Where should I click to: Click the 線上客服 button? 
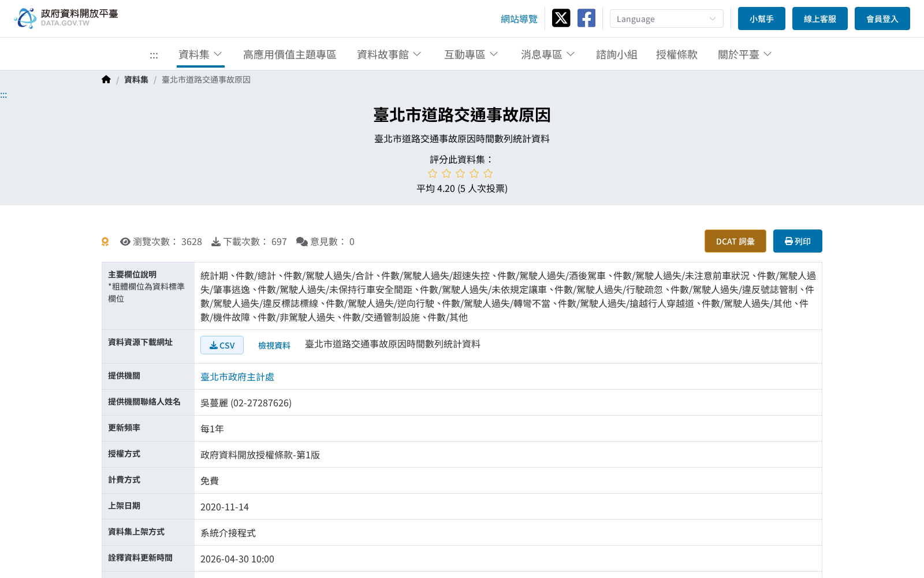click(820, 18)
